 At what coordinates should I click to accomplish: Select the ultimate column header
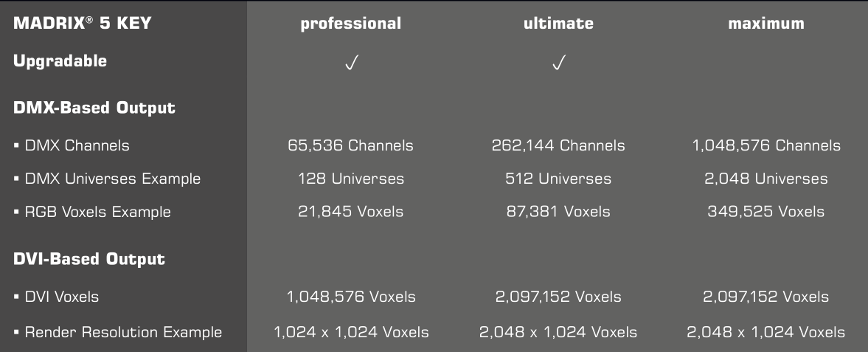(x=558, y=24)
